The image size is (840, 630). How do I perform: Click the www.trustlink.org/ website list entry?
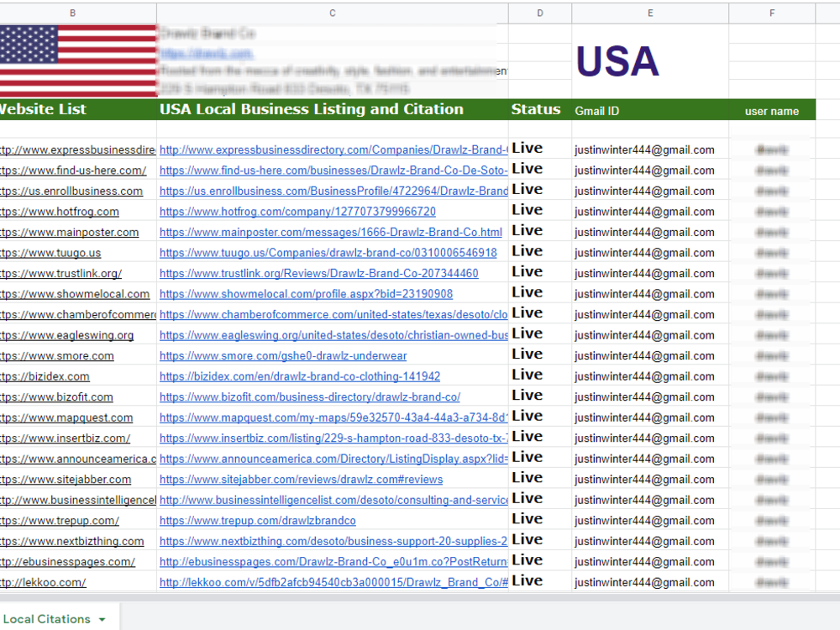point(61,273)
